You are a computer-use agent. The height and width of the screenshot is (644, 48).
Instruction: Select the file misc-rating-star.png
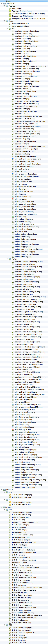pos(23,221)
